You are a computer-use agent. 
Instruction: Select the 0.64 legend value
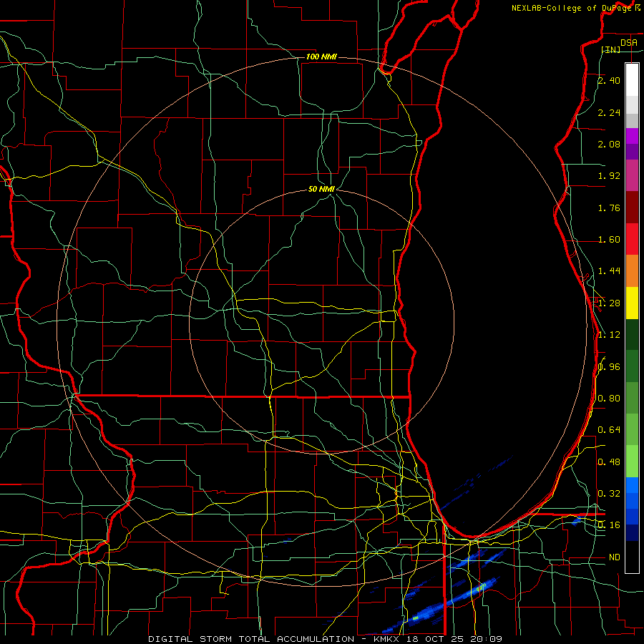[x=609, y=430]
